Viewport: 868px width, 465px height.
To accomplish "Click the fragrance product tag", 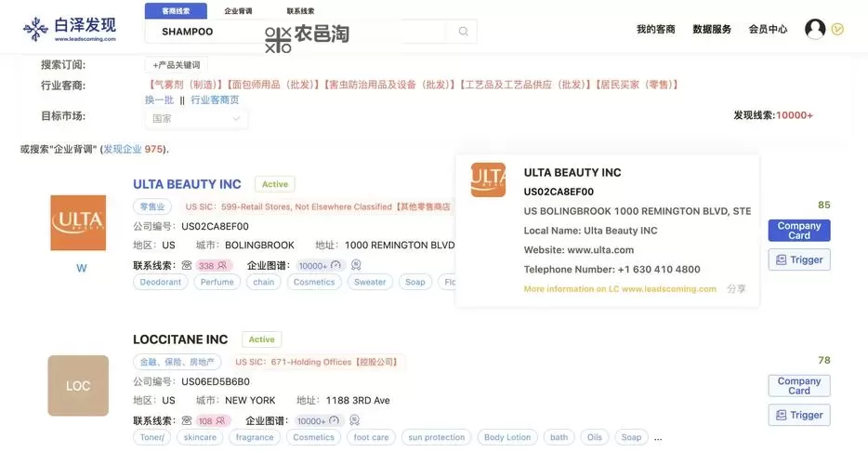I will [x=255, y=437].
